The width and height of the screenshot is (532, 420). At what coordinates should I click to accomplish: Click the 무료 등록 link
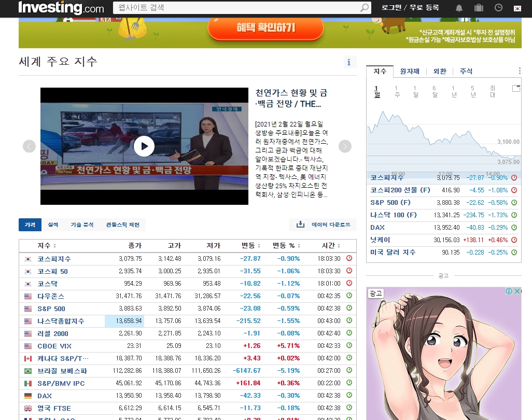point(425,7)
